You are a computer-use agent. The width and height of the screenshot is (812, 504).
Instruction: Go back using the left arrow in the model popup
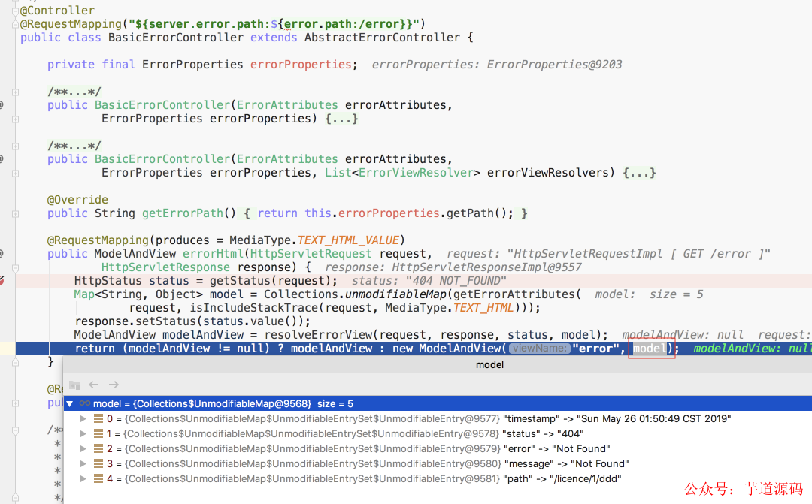(94, 385)
